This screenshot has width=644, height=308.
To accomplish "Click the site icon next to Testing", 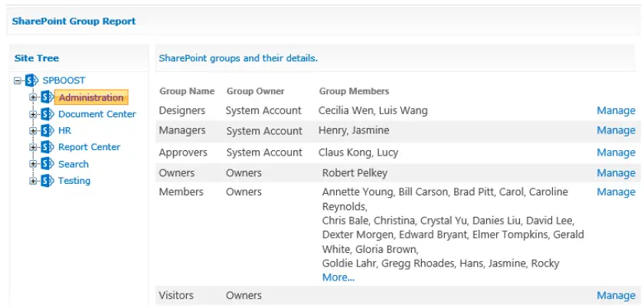I will 47,181.
